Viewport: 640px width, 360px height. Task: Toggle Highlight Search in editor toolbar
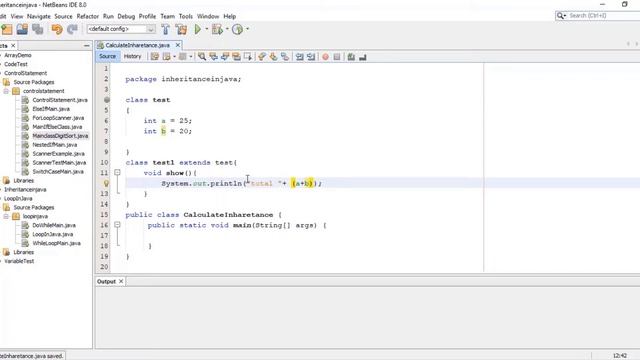tap(236, 57)
